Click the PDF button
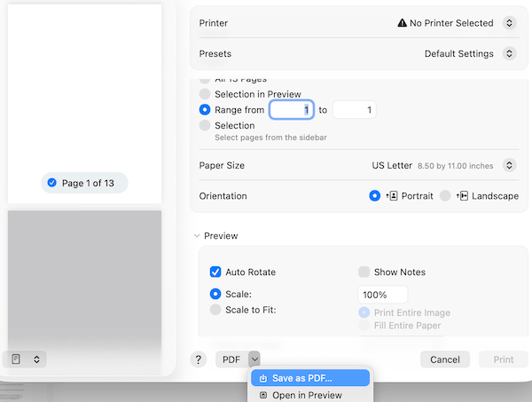Viewport: 532px width, 402px height. (x=231, y=359)
